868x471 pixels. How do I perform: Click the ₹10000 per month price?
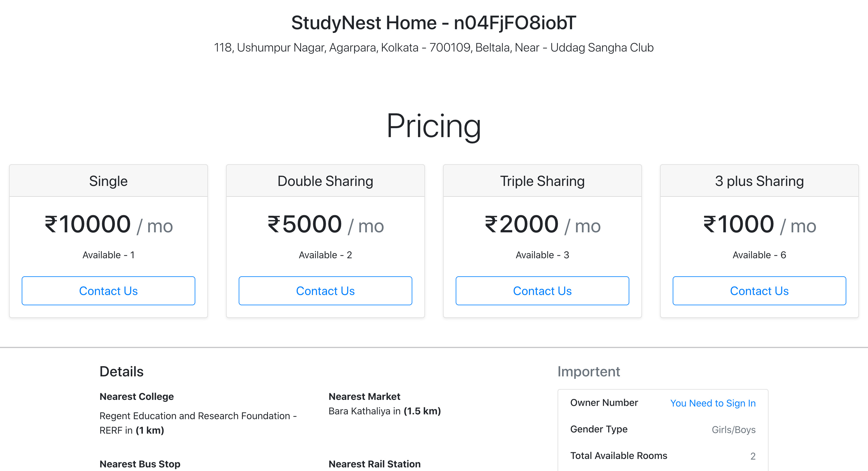(108, 225)
